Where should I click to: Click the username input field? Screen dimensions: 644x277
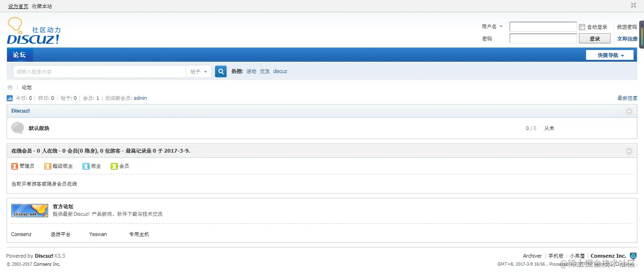[x=543, y=27]
